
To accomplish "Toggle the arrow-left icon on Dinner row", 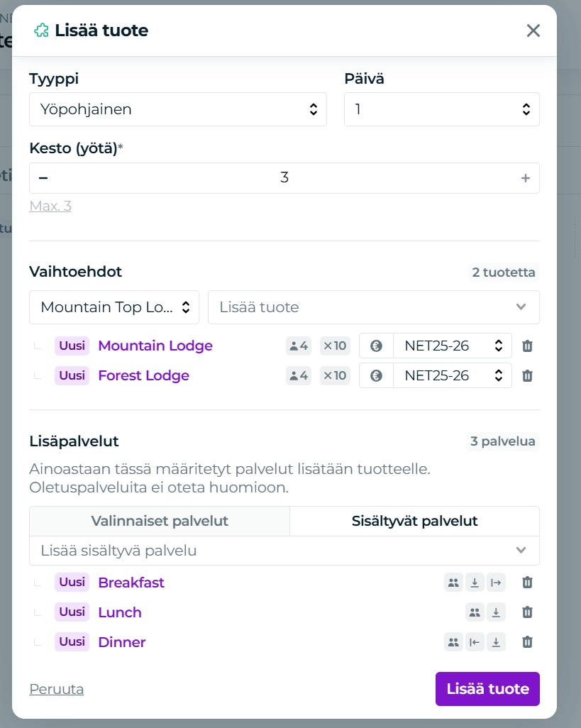I will 475,642.
